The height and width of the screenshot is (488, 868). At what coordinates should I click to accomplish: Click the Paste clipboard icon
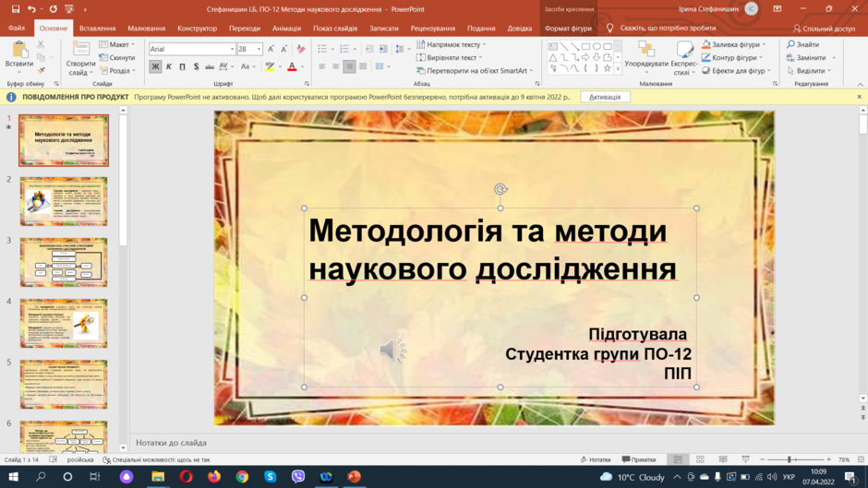point(19,50)
